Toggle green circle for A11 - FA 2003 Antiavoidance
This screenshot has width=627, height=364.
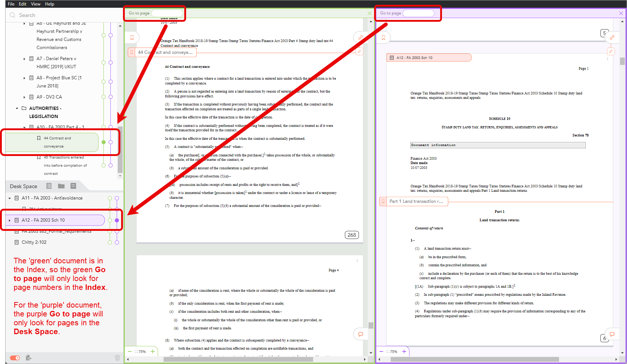110,198
